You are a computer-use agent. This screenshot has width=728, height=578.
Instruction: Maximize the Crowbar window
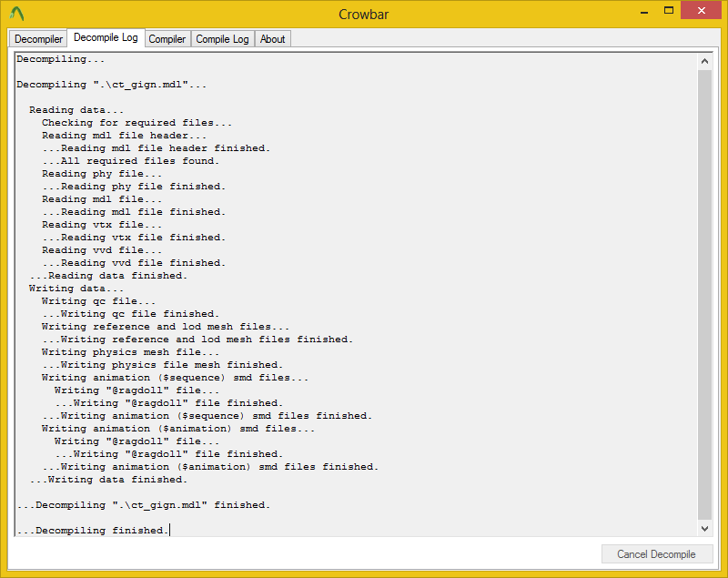pyautogui.click(x=669, y=10)
